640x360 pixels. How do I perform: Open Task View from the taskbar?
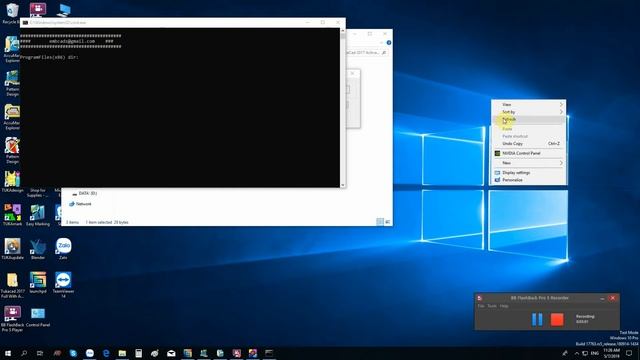click(x=40, y=353)
